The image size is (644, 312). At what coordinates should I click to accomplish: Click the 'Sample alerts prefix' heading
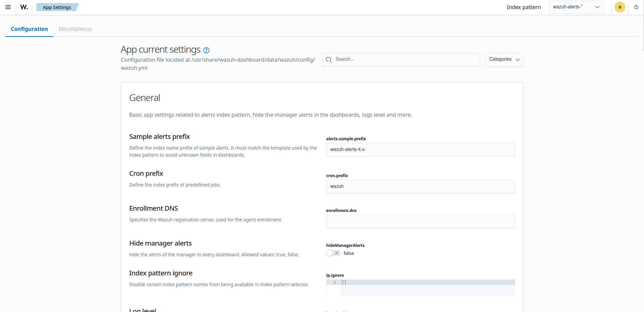[x=159, y=137]
